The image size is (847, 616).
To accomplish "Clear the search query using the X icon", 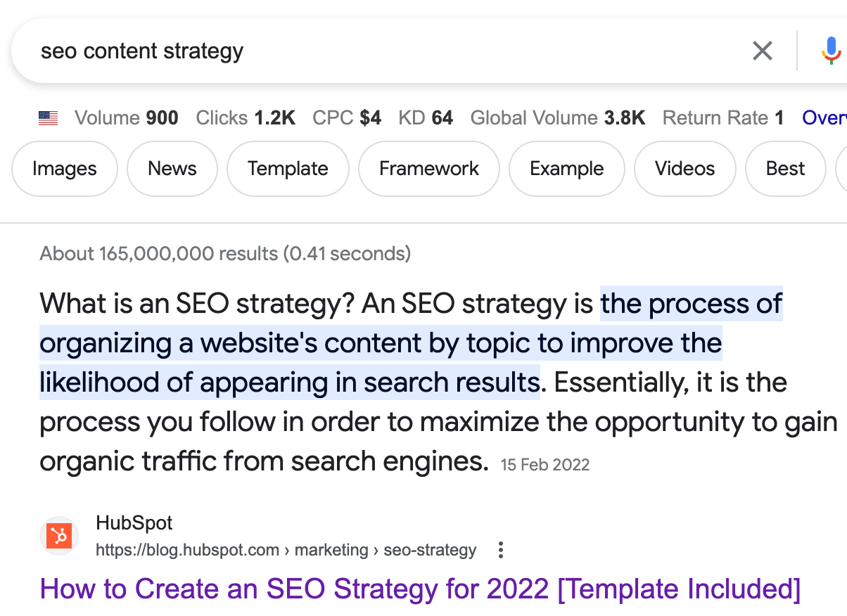I will (762, 50).
